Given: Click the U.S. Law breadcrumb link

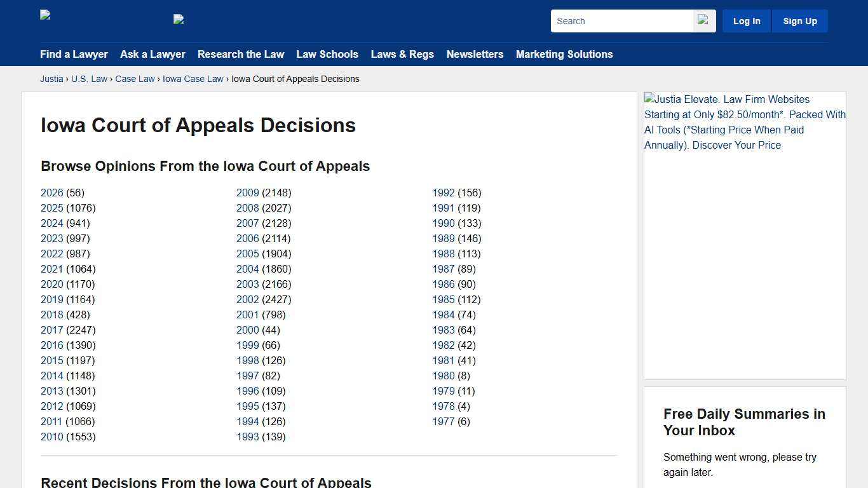Looking at the screenshot, I should click(89, 79).
